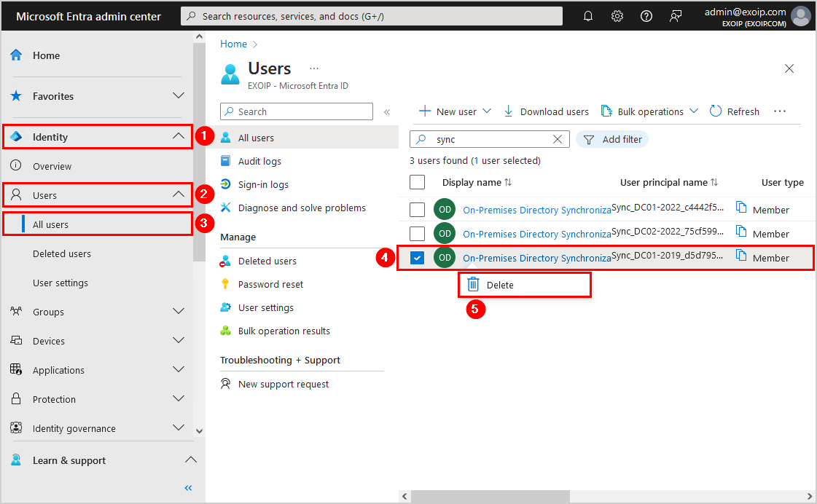Click Download users button
Screen dimensions: 817x504
(546, 111)
